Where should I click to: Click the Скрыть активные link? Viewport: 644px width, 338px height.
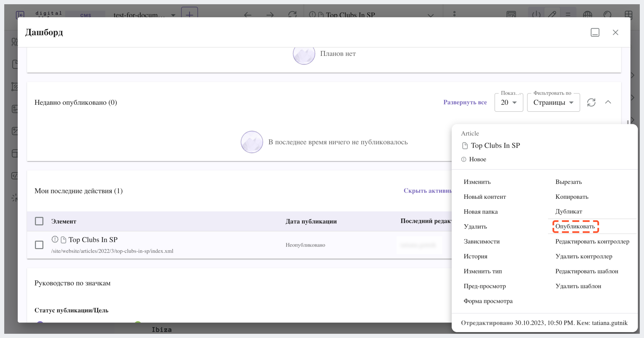pos(428,191)
